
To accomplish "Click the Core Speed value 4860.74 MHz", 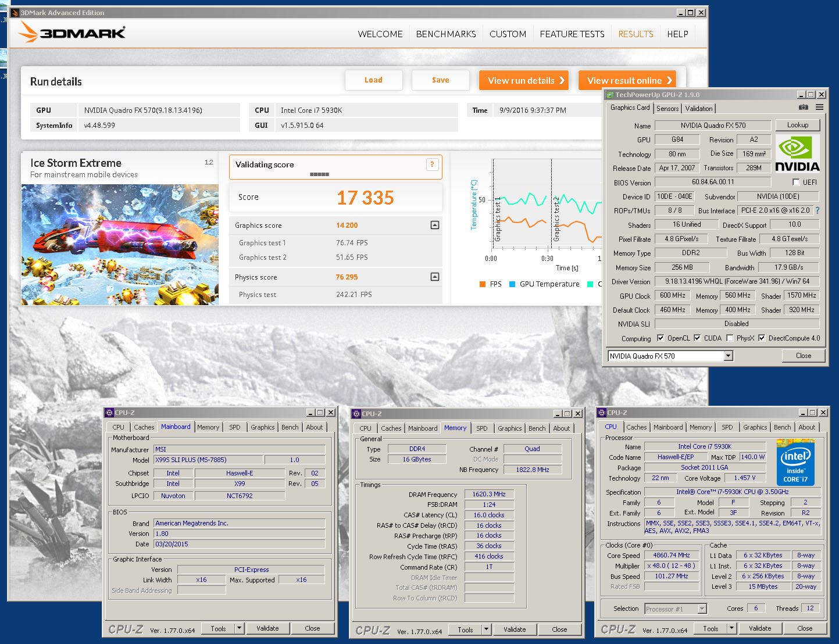I will tap(672, 555).
